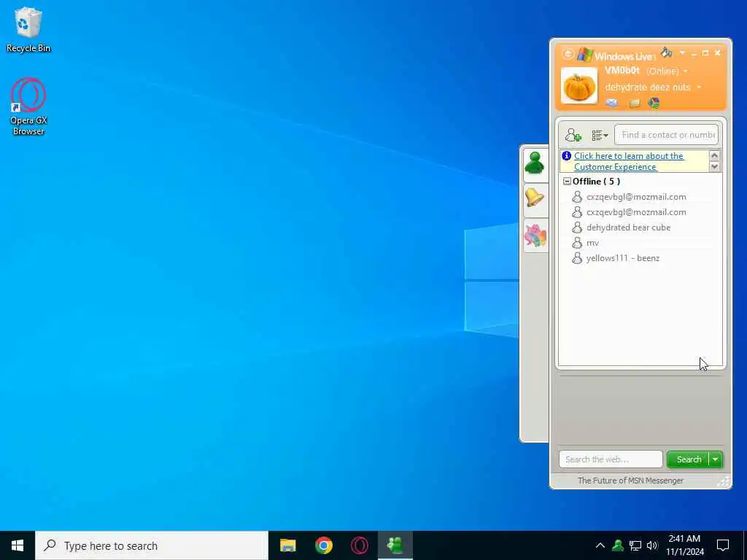Open the contact list layout dropdown

coord(600,135)
